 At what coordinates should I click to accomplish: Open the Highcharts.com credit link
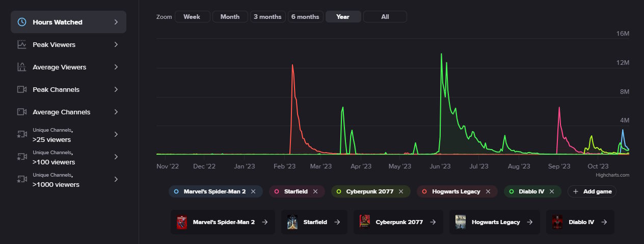(612, 175)
